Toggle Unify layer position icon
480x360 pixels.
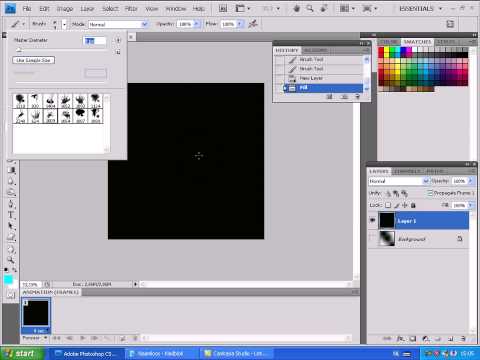tap(388, 193)
